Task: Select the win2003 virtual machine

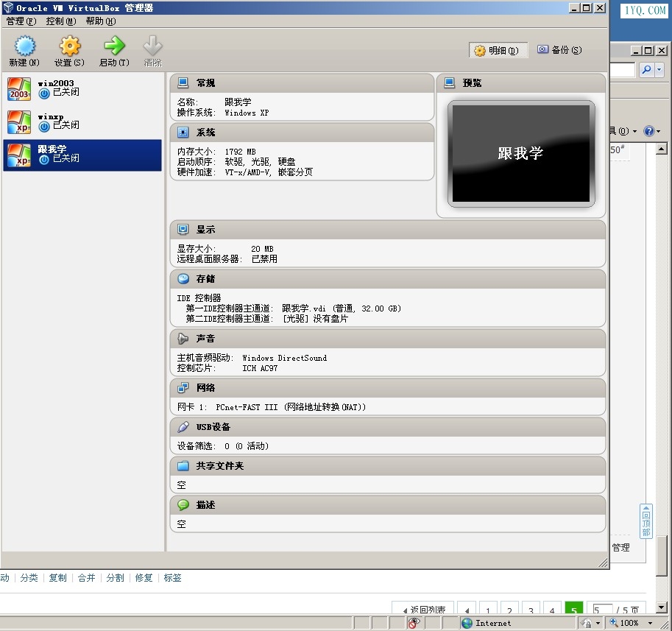Action: tap(82, 88)
